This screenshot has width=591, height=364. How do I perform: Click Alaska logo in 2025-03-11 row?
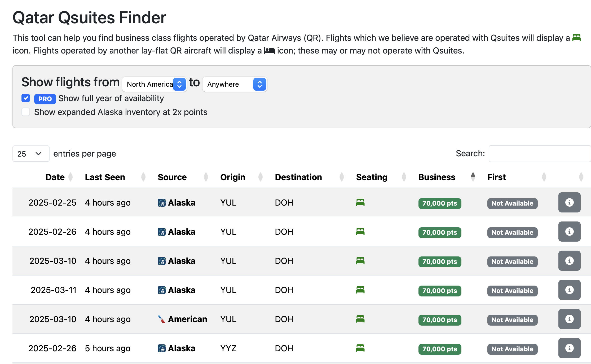pos(162,290)
